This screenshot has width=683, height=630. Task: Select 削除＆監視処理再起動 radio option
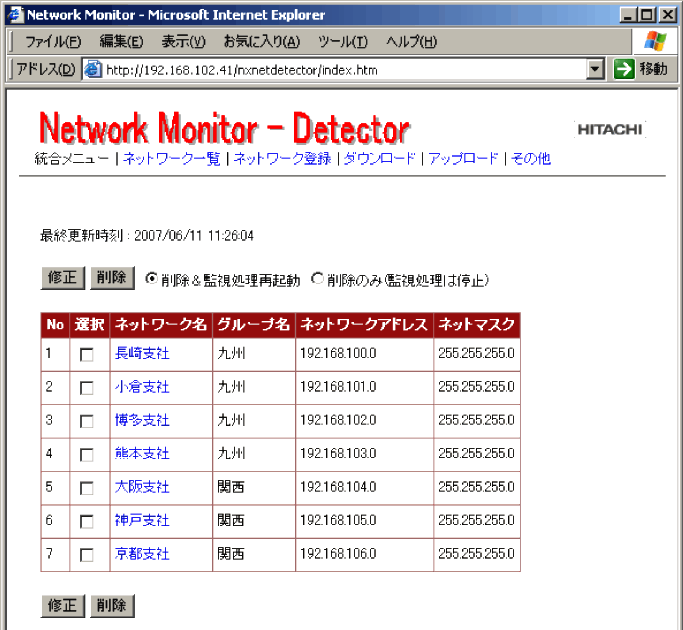(x=151, y=278)
